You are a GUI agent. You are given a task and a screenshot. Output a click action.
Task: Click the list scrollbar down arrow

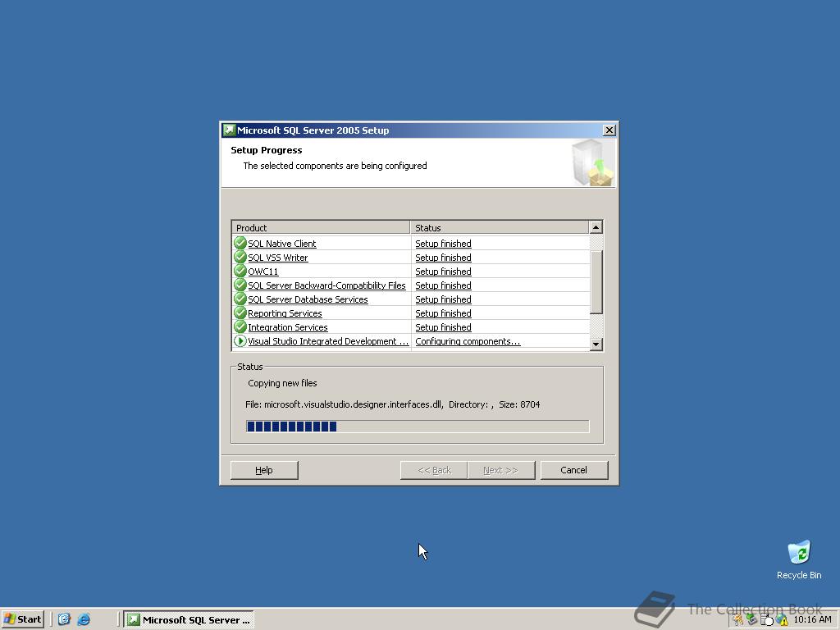click(x=596, y=344)
